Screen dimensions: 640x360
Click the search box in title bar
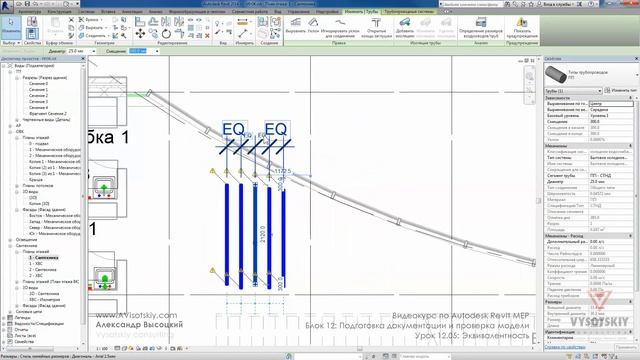471,4
